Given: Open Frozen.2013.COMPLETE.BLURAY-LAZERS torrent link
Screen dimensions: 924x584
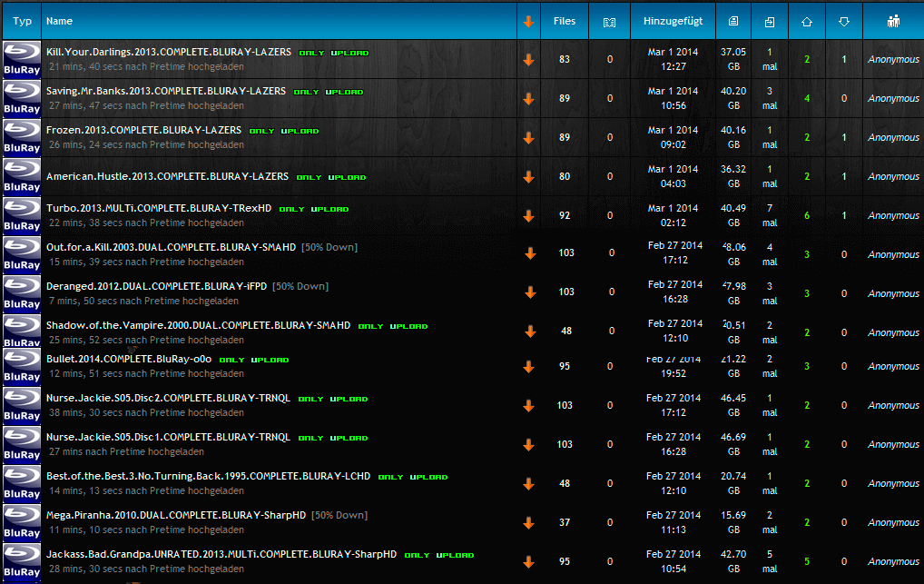Looking at the screenshot, I should click(x=143, y=130).
